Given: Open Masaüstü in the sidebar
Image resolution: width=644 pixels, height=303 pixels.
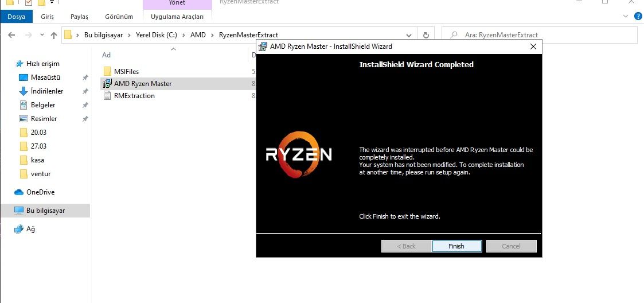Looking at the screenshot, I should (x=45, y=77).
